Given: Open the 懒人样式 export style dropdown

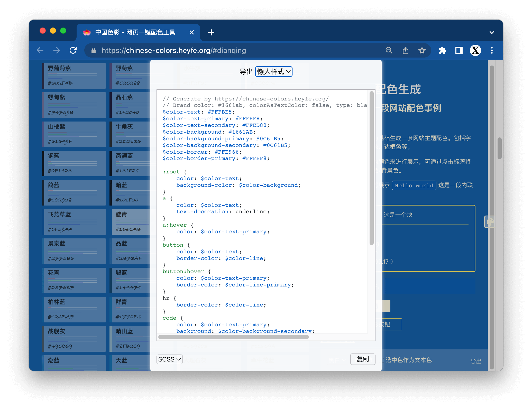Looking at the screenshot, I should 274,72.
